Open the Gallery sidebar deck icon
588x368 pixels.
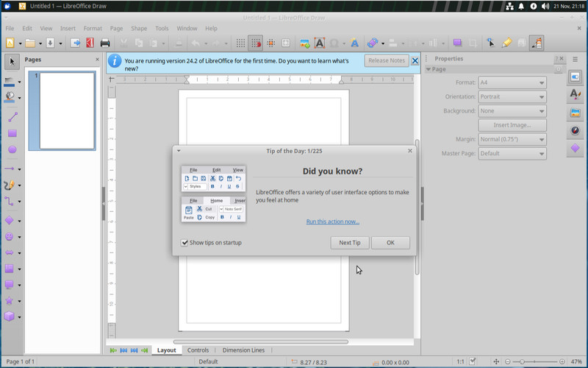point(576,113)
